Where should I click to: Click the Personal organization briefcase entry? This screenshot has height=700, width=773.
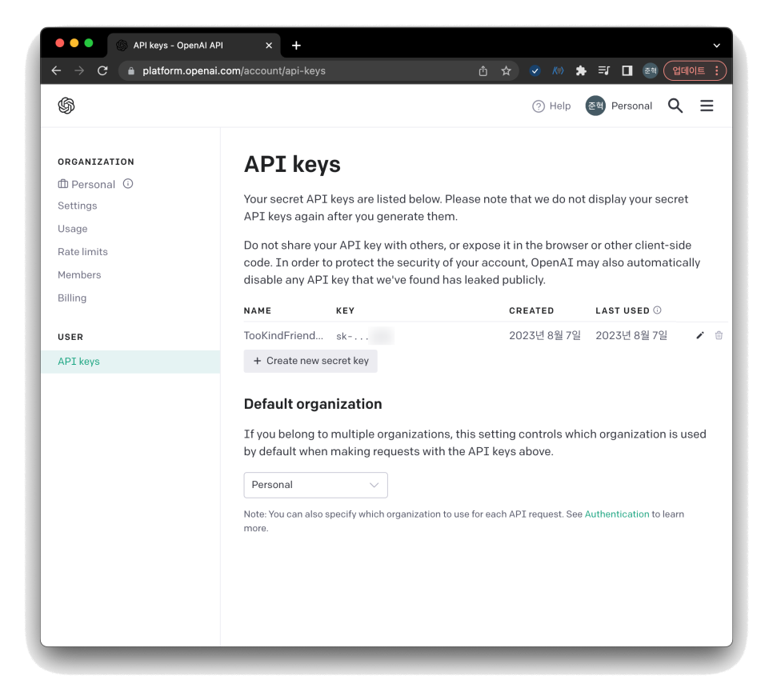(x=86, y=184)
